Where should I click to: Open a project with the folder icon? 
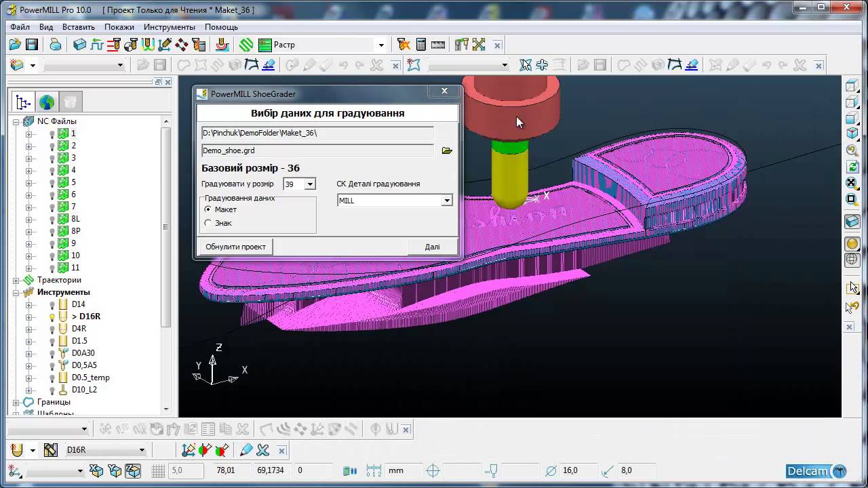click(x=15, y=45)
